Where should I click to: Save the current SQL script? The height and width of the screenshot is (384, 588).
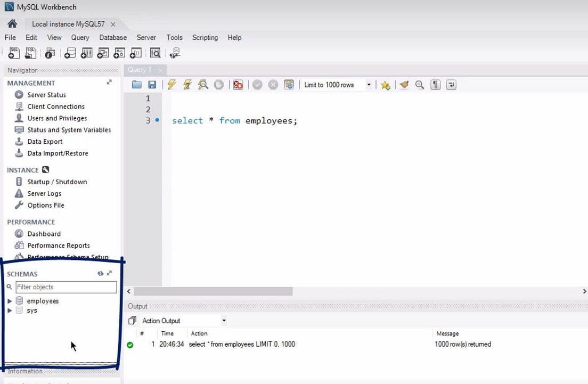click(x=152, y=84)
